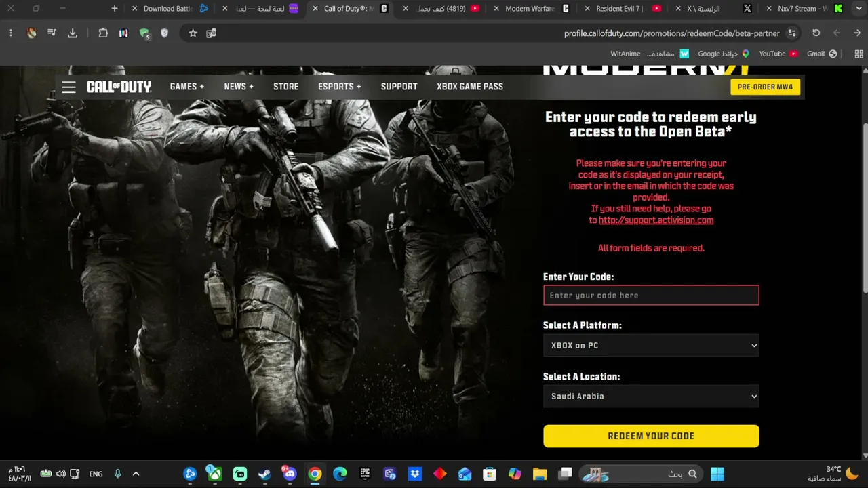Expand the NEWS menu

pos(239,87)
